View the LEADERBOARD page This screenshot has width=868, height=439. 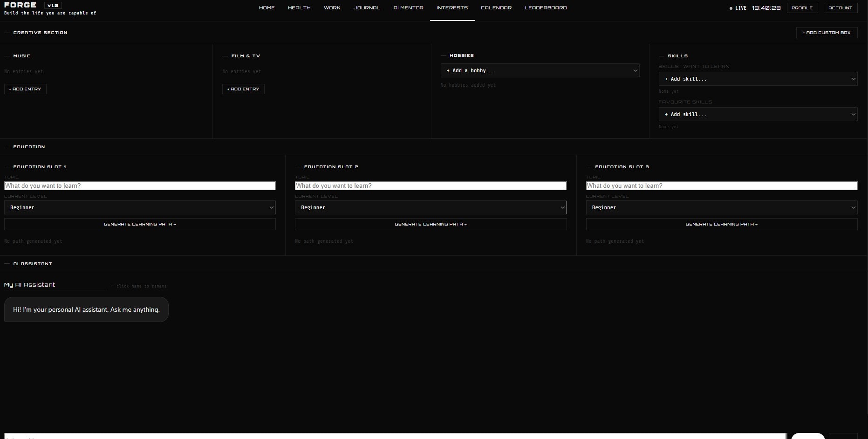click(546, 8)
